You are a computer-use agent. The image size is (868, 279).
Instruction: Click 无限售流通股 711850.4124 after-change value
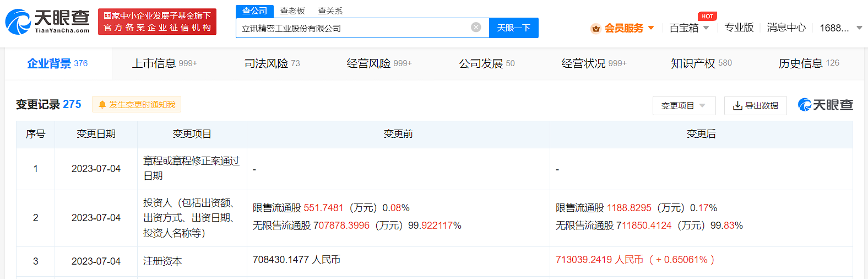(649, 226)
